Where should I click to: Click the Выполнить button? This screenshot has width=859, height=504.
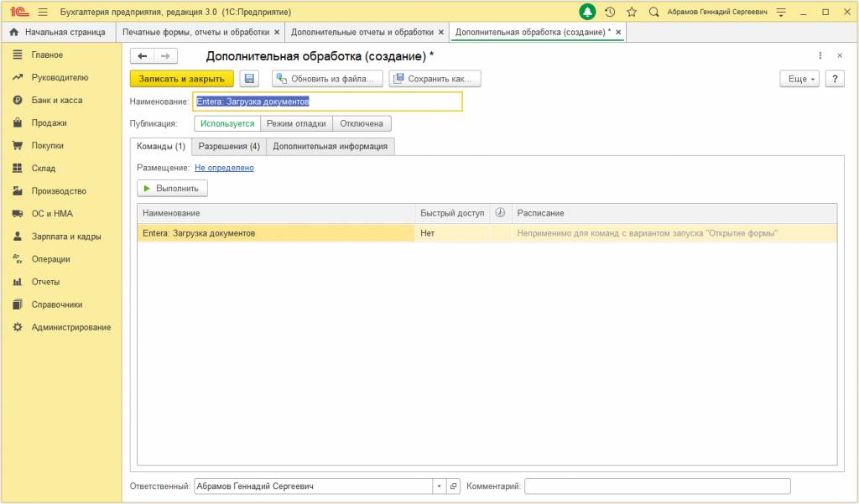[x=172, y=189]
